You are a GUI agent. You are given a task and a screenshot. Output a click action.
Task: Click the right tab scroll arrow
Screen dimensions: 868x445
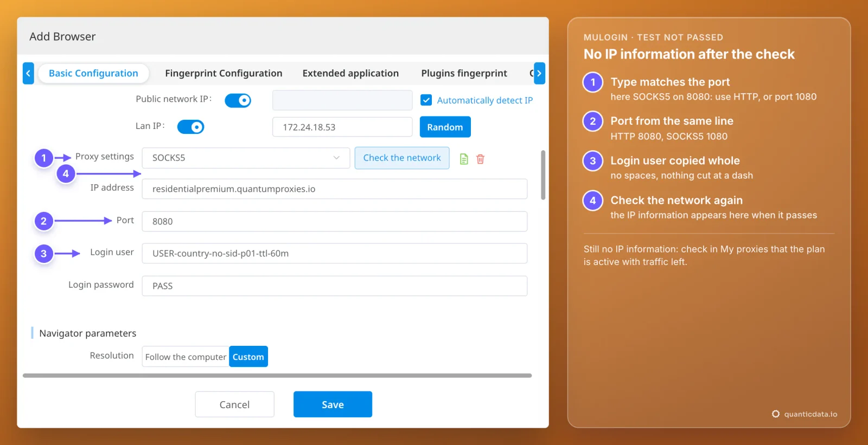coord(539,73)
